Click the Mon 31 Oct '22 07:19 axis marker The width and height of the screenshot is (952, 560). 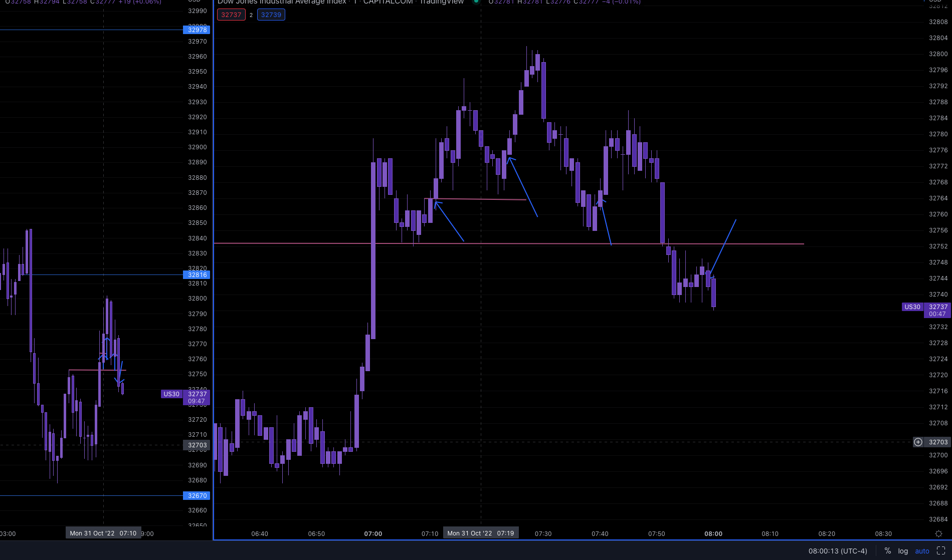tap(481, 533)
